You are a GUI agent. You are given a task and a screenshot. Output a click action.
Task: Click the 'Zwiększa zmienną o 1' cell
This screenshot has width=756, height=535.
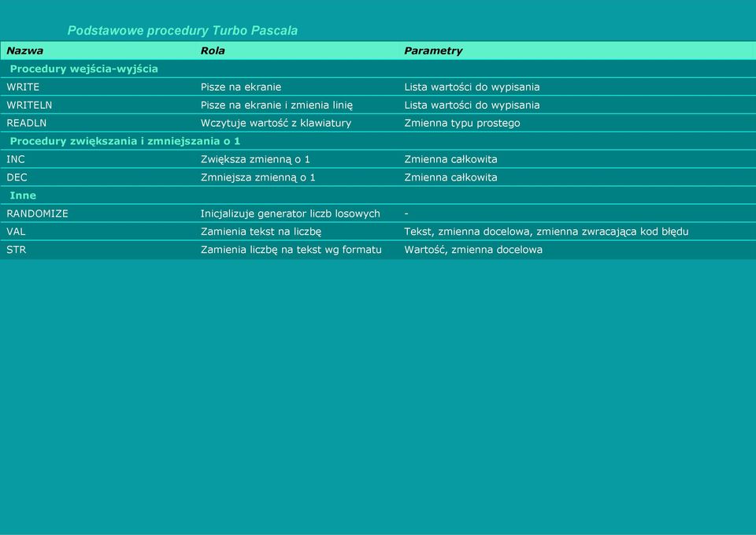255,159
